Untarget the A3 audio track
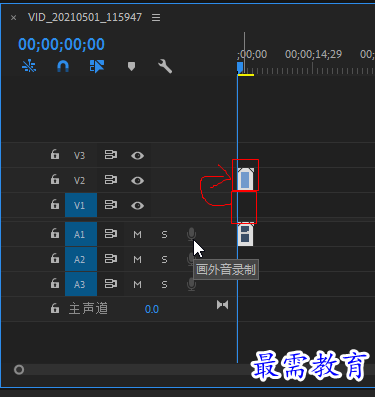The image size is (375, 397). 81,284
